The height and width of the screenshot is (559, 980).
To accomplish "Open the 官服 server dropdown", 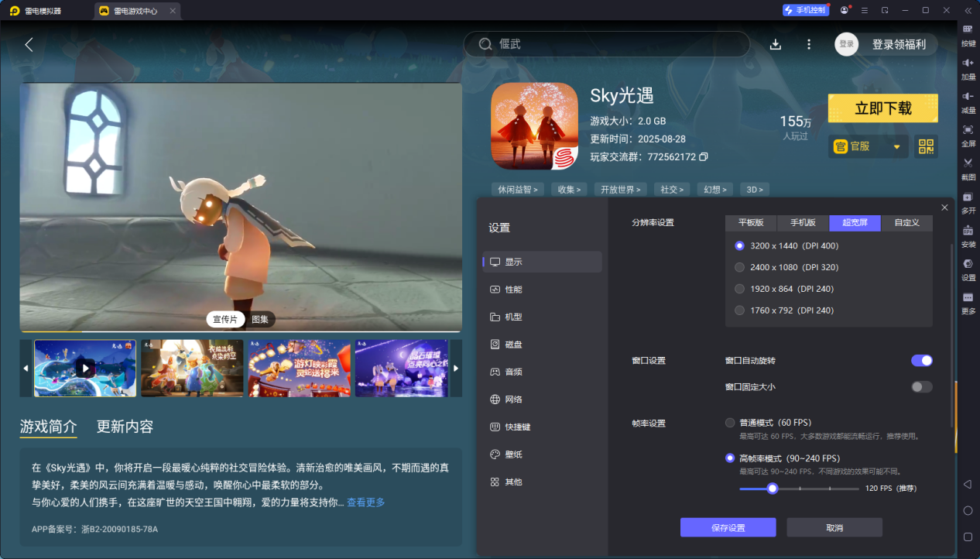I will click(x=868, y=146).
